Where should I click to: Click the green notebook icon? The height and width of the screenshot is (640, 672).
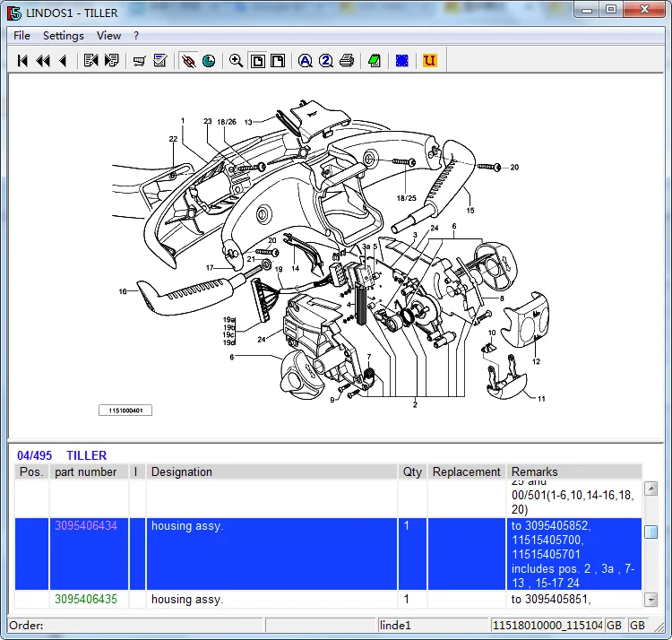pos(375,61)
